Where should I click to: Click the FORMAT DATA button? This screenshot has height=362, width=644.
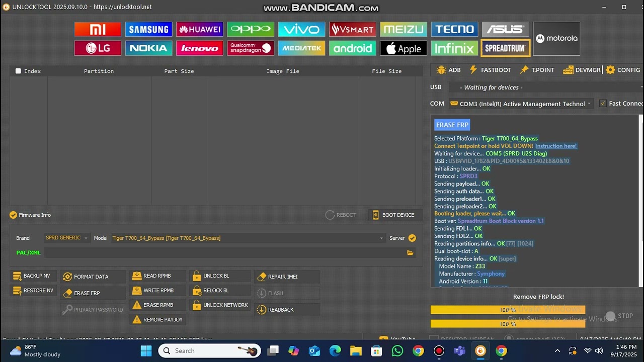coord(93,277)
